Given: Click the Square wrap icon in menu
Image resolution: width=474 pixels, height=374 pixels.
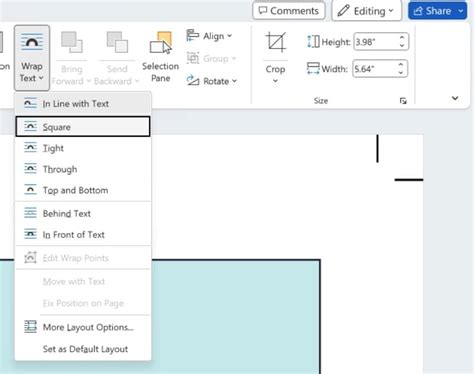Looking at the screenshot, I should [30, 126].
